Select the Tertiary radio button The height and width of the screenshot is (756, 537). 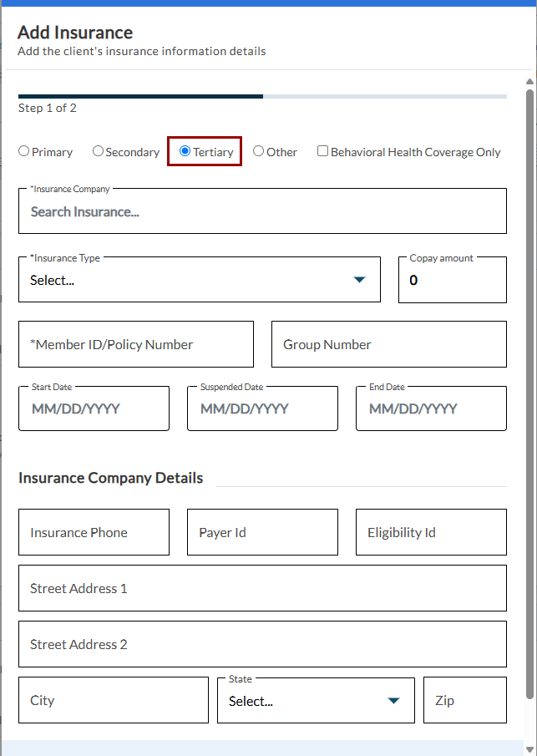pos(185,152)
